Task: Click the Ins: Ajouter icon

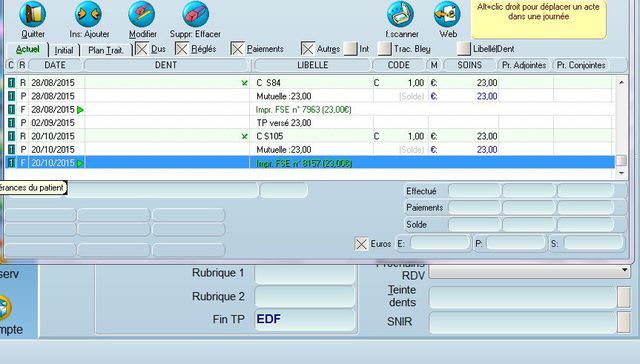Action: [88, 14]
